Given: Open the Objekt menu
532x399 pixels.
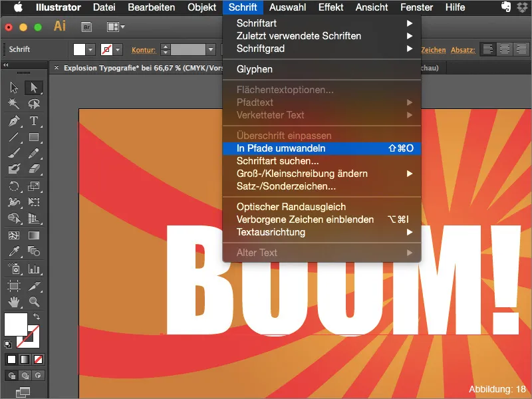Looking at the screenshot, I should pos(202,7).
